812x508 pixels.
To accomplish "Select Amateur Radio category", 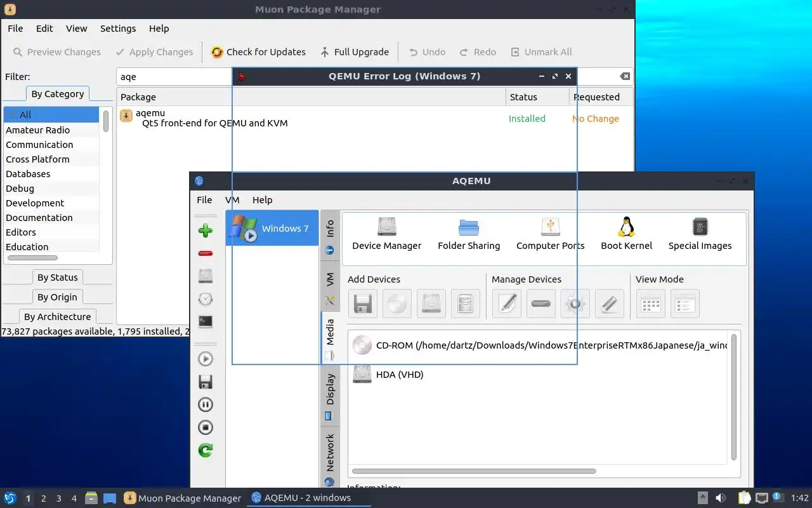I will click(51, 130).
